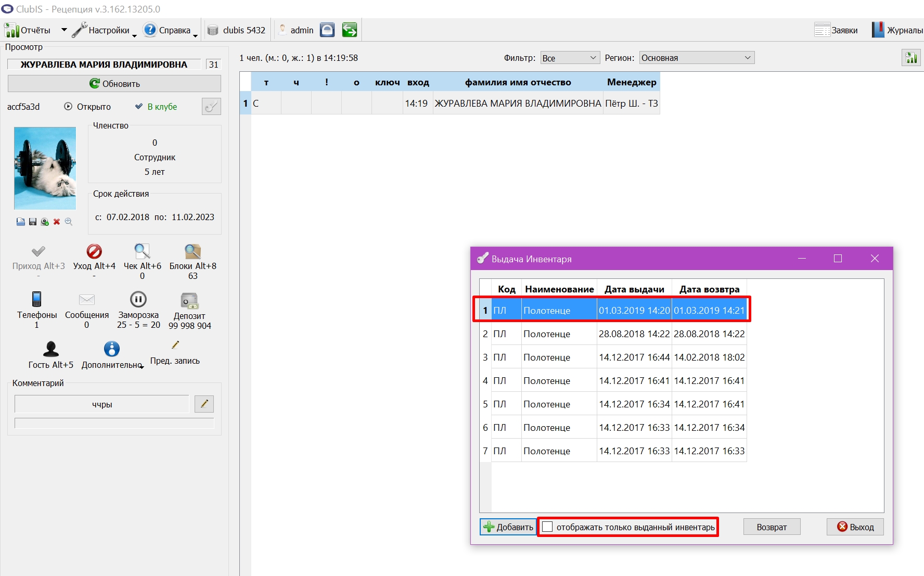
Task: Click the Возврат return button
Action: click(x=772, y=527)
